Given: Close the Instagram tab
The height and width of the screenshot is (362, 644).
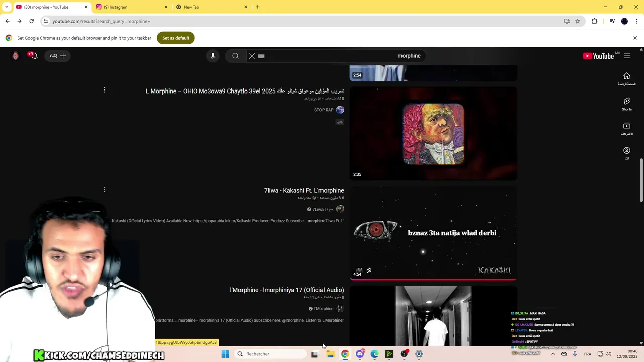Looking at the screenshot, I should click(x=166, y=7).
